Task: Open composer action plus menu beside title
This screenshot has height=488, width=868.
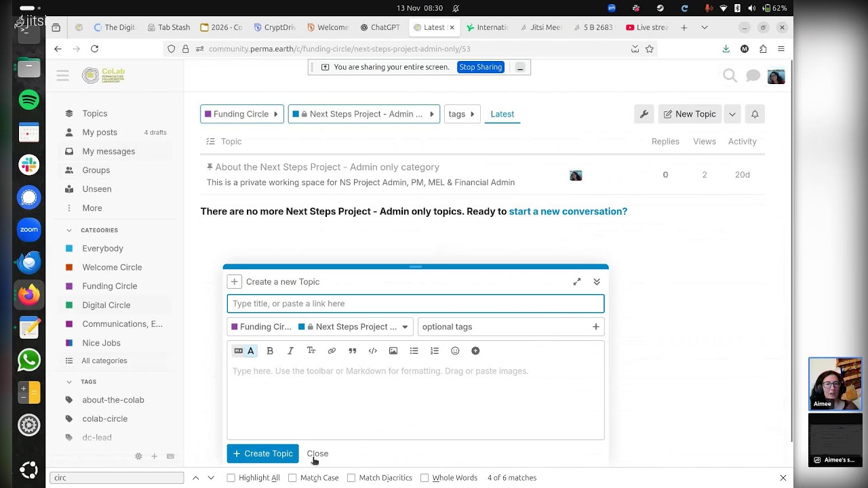Action: (234, 282)
